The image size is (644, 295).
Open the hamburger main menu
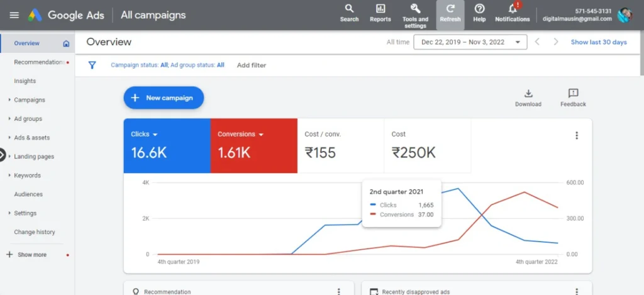pos(14,15)
